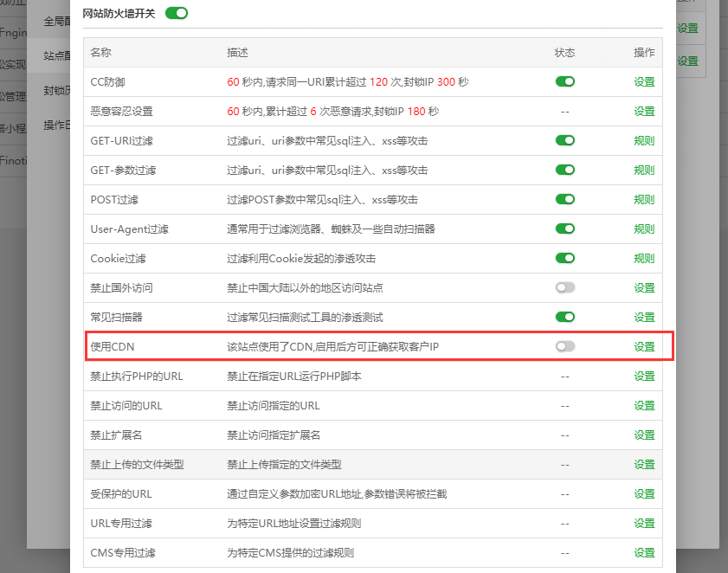Click the 名称 column header
728x573 pixels.
(x=100, y=53)
